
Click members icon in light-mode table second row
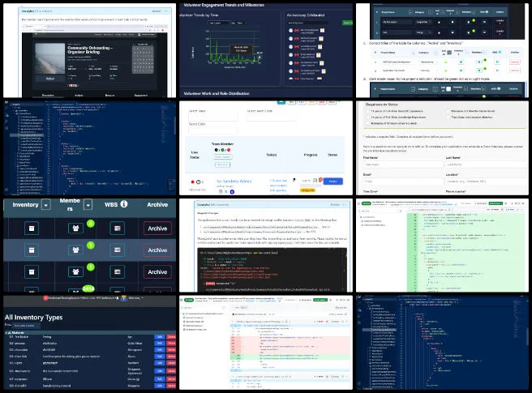(479, 70)
